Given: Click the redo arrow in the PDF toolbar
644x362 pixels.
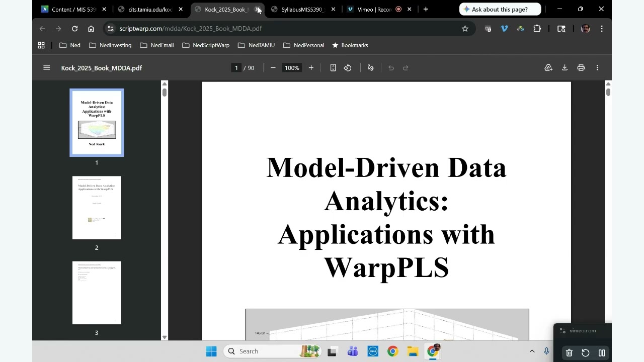Looking at the screenshot, I should click(406, 68).
